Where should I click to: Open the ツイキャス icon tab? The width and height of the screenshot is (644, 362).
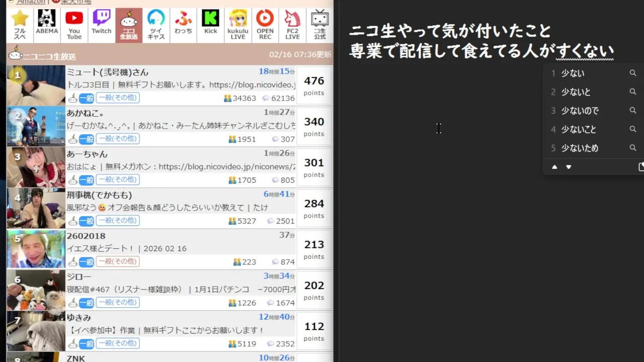[156, 25]
